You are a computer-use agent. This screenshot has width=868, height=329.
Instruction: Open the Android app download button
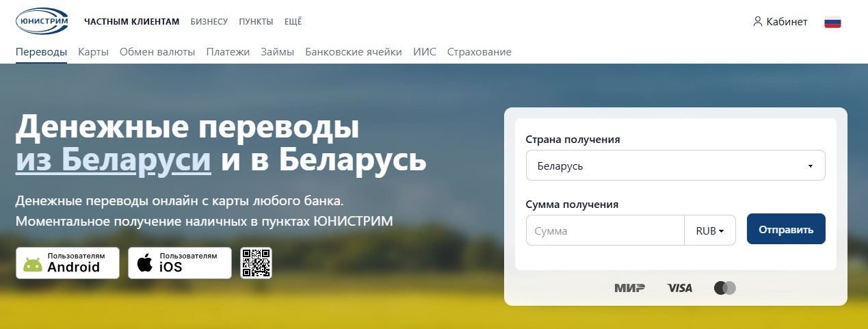coord(68,263)
